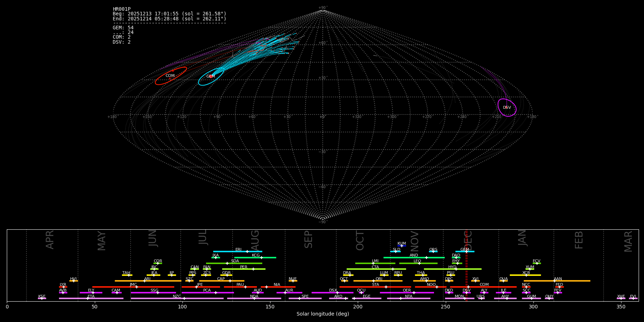The height and width of the screenshot is (322, 644).
Task: Click the 'GEM: 54' count entry
Action: pos(123,28)
